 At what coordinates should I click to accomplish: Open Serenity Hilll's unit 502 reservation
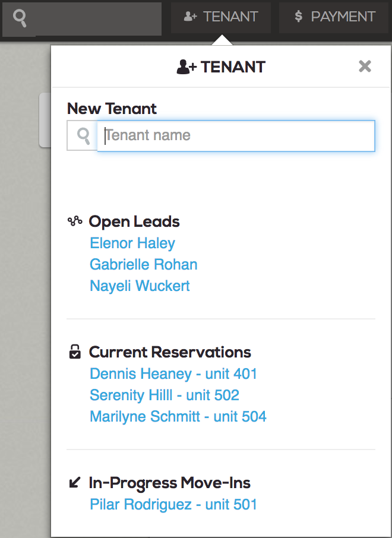[164, 395]
